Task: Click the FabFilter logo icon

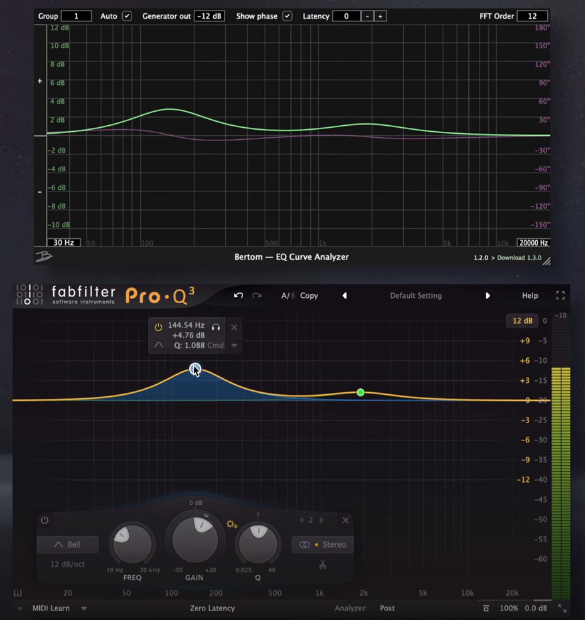Action: [x=29, y=295]
